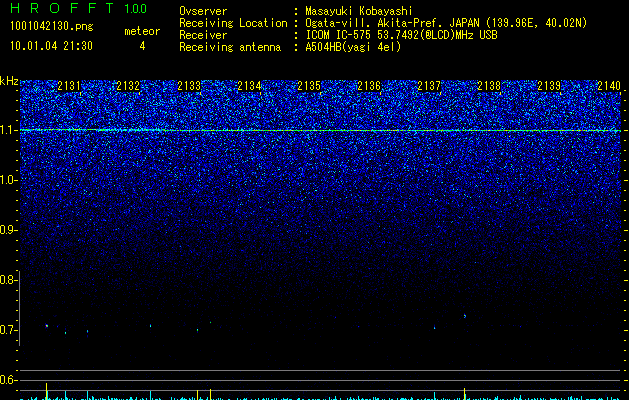Screen dimensions: 629x400
Task: Click the Receiving antenna label
Action: pos(230,47)
